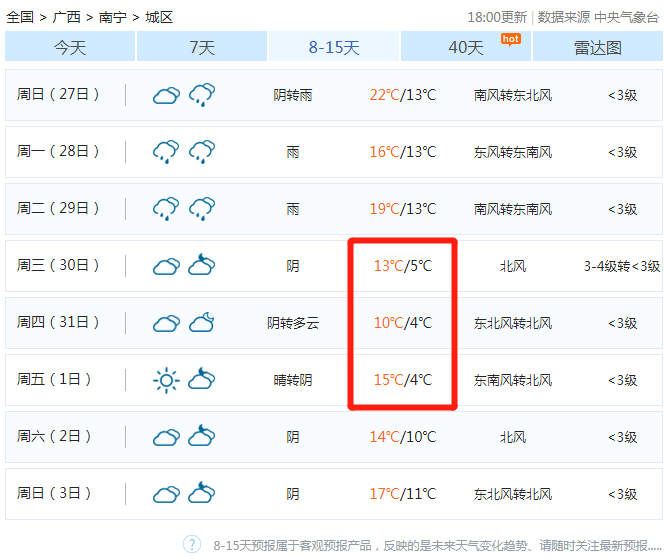Click the 22℃/13℃ temperature
The width and height of the screenshot is (664, 559).
pyautogui.click(x=403, y=95)
